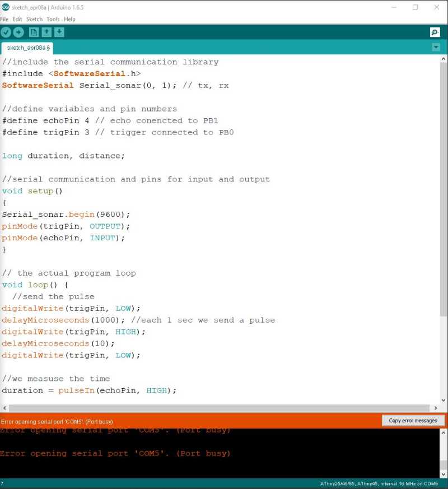Click Copy error messages button

[413, 421]
